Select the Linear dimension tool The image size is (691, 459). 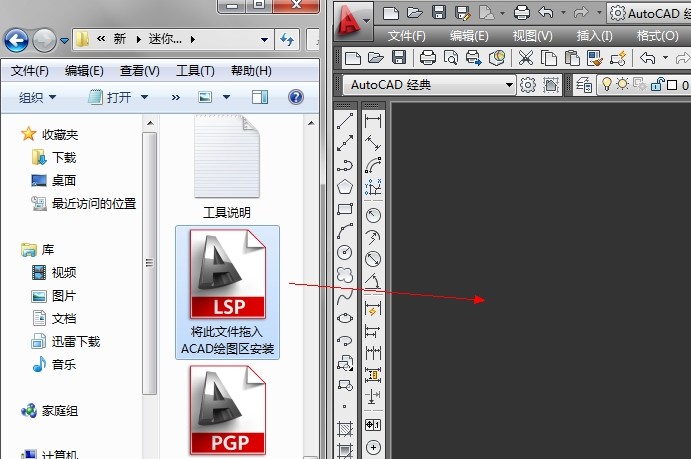(x=373, y=121)
